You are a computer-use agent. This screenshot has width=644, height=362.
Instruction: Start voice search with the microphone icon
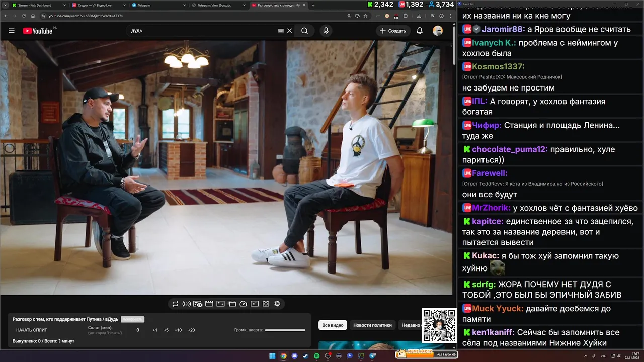tap(326, 31)
